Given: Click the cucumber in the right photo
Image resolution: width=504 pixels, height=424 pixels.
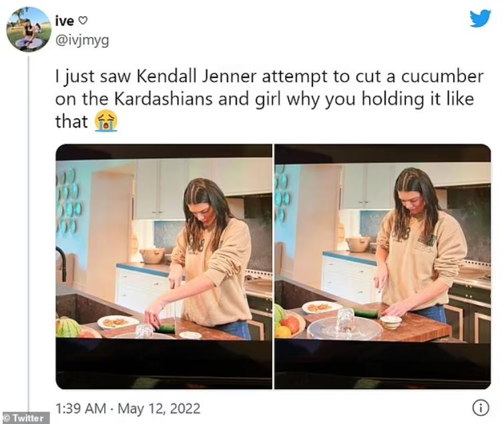Looking at the screenshot, I should [x=366, y=313].
